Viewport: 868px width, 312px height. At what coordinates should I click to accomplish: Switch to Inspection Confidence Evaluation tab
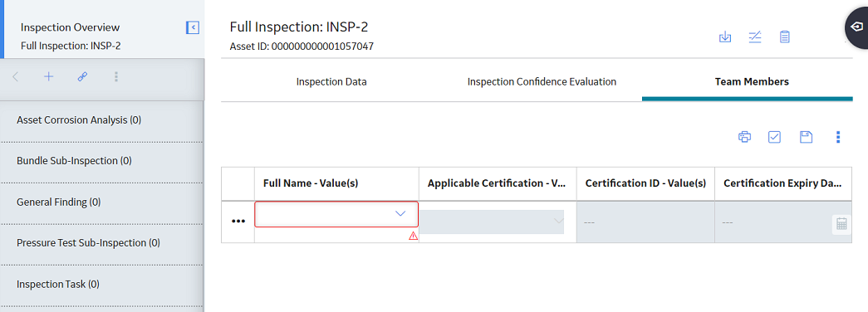coord(542,82)
